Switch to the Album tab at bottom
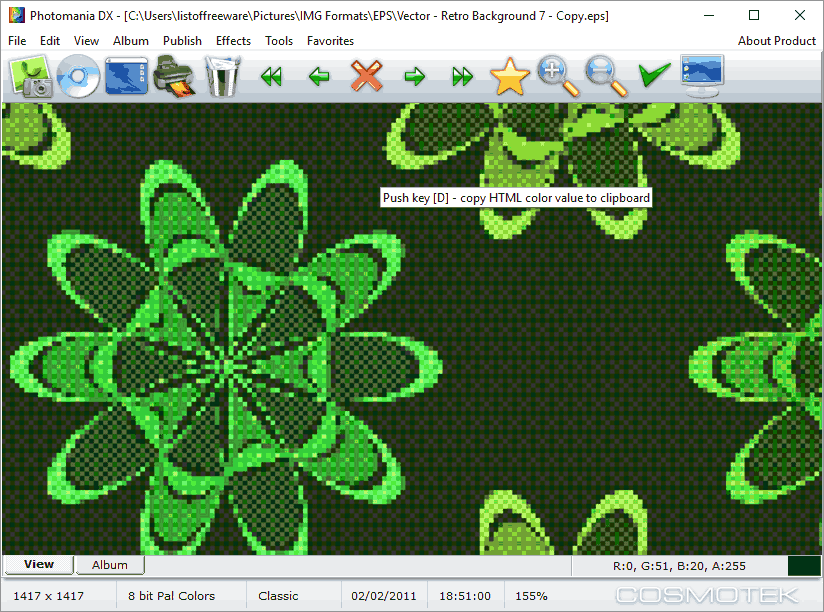Image resolution: width=824 pixels, height=612 pixels. [x=110, y=565]
